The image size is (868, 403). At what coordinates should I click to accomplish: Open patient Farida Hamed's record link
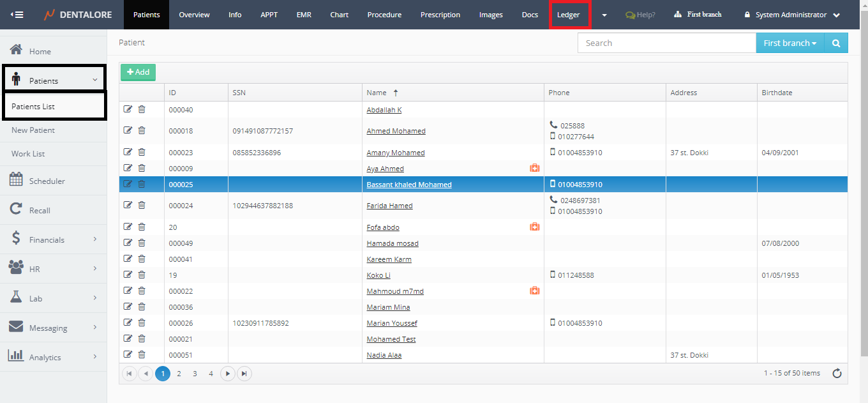point(389,206)
